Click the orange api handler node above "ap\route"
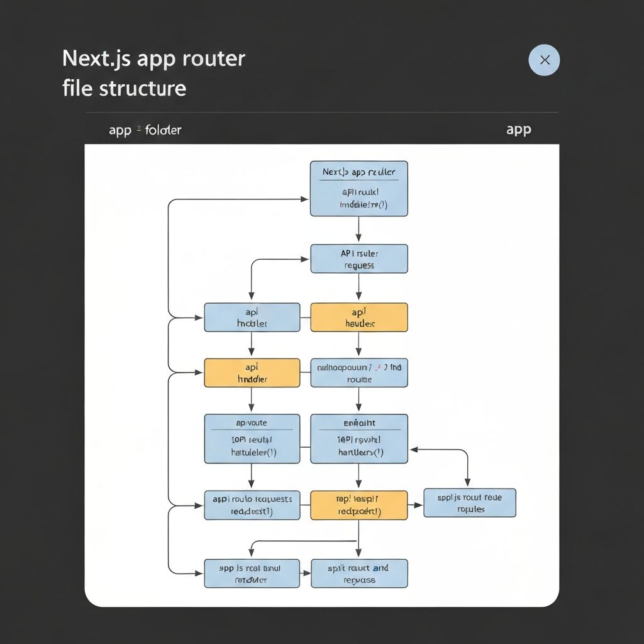 [252, 373]
